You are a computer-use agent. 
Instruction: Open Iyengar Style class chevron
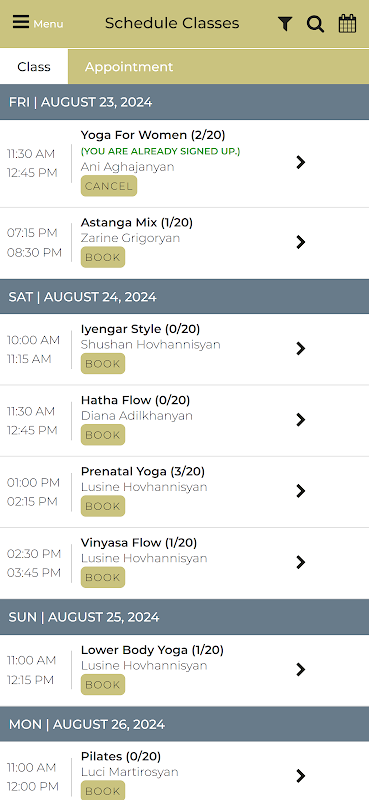coord(301,348)
